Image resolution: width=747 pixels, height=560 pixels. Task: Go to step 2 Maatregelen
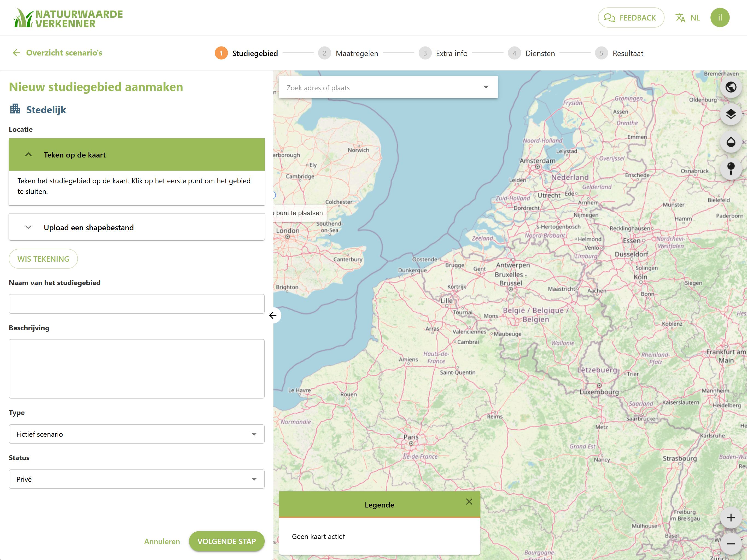coord(348,53)
